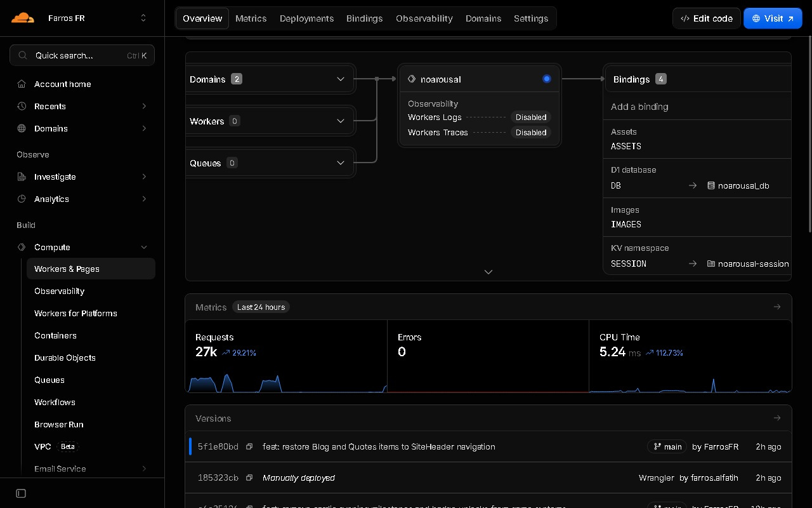The image size is (812, 508).
Task: Click the database icon next to noarousal_db
Action: point(711,185)
